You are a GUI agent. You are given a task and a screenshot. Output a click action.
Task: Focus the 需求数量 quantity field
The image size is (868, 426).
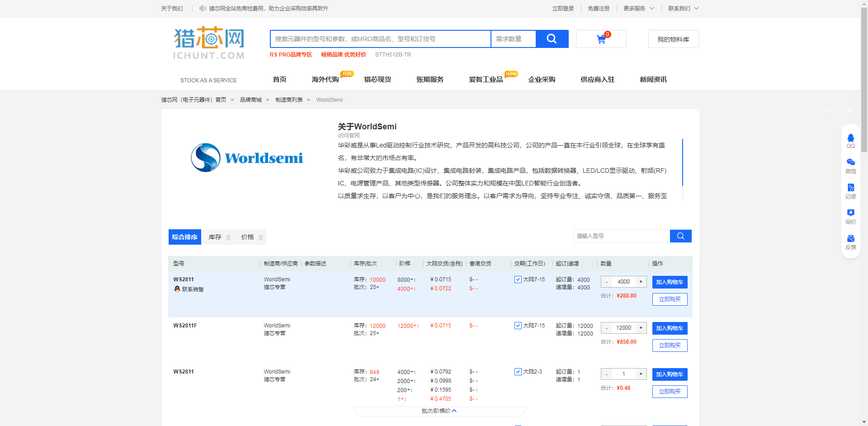click(514, 39)
